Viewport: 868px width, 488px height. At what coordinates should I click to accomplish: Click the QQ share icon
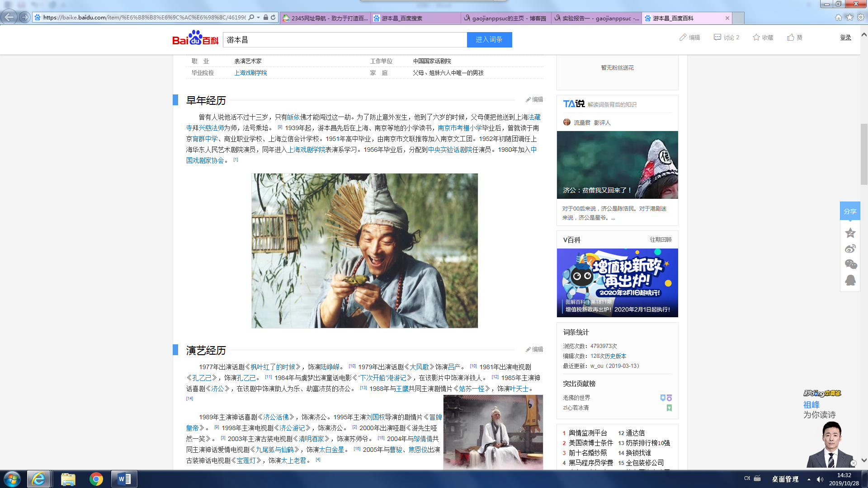[850, 280]
